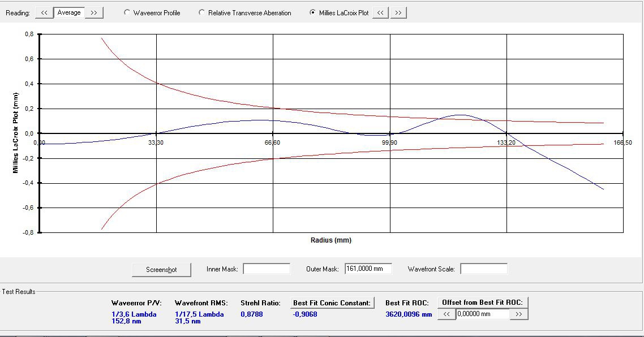Viewport: 644px width, 337px height.
Task: Click the Wavefront Scale input field
Action: pyautogui.click(x=484, y=269)
